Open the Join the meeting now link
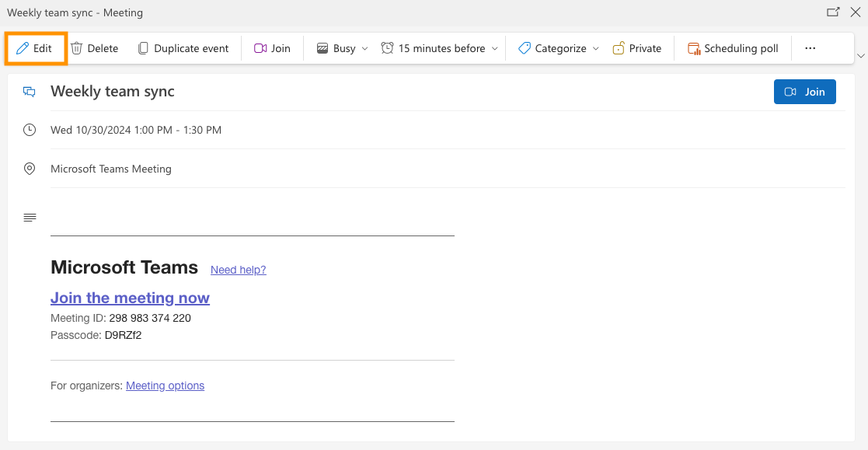This screenshot has height=450, width=868. click(x=130, y=298)
